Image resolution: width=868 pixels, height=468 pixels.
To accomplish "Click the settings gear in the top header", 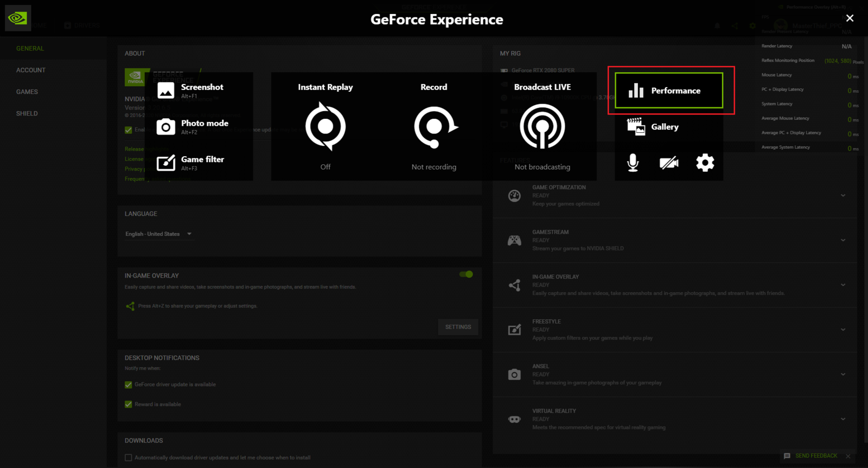I will tap(752, 25).
